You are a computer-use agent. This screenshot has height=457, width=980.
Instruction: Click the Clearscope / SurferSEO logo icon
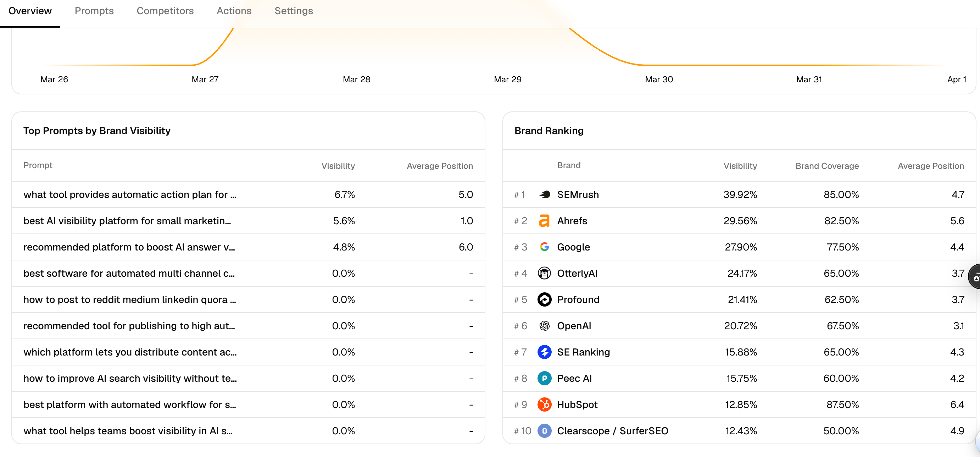click(544, 431)
